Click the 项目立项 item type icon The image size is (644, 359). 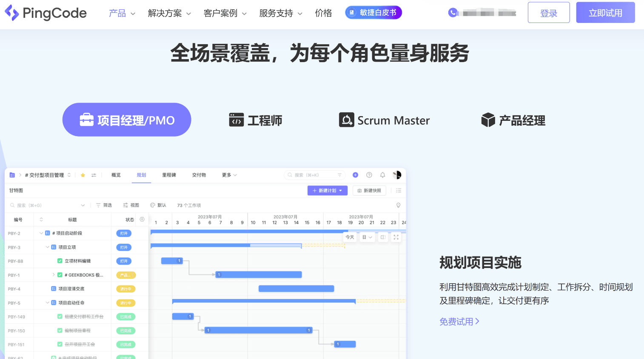[54, 247]
